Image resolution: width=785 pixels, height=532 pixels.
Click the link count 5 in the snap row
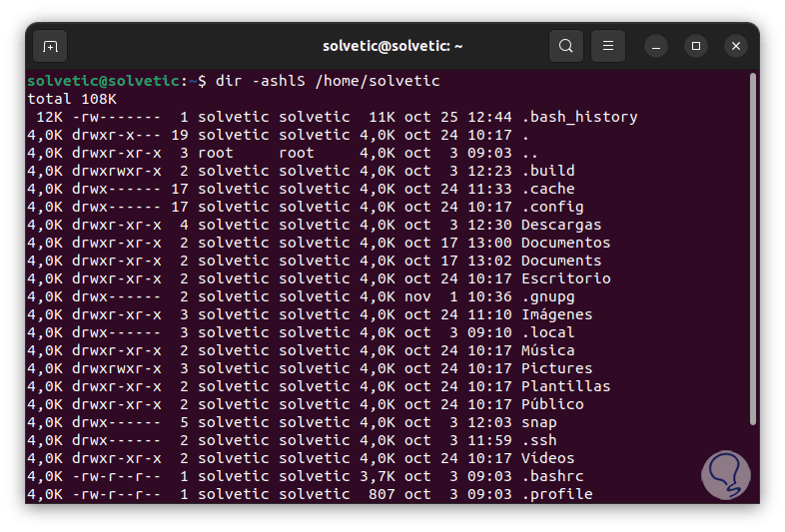coord(184,422)
